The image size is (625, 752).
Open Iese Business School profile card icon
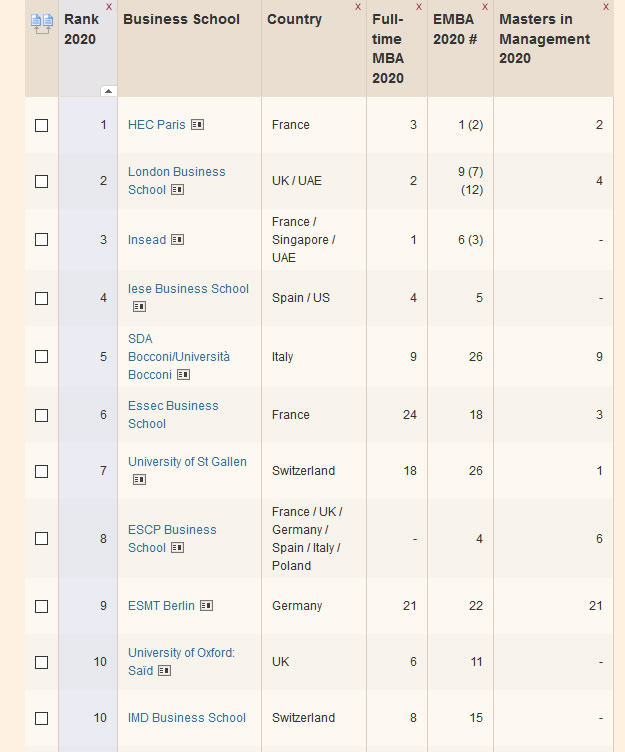(x=139, y=306)
